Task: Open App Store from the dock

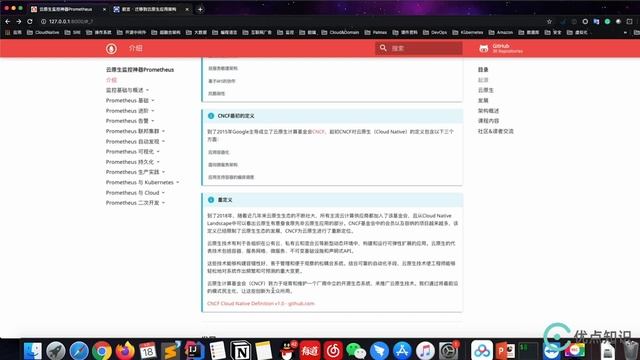Action: [x=402, y=351]
